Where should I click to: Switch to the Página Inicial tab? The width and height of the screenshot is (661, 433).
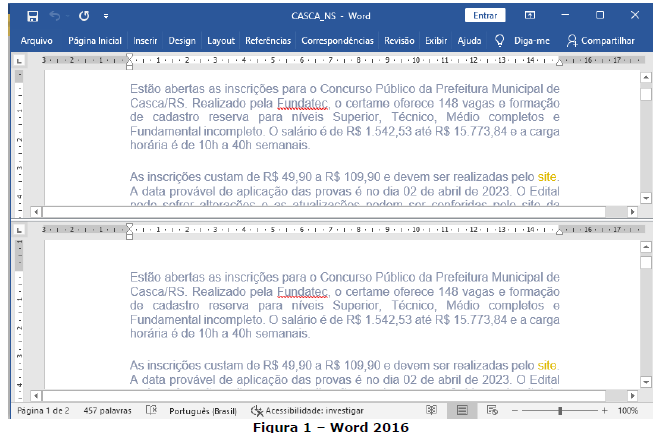point(94,41)
